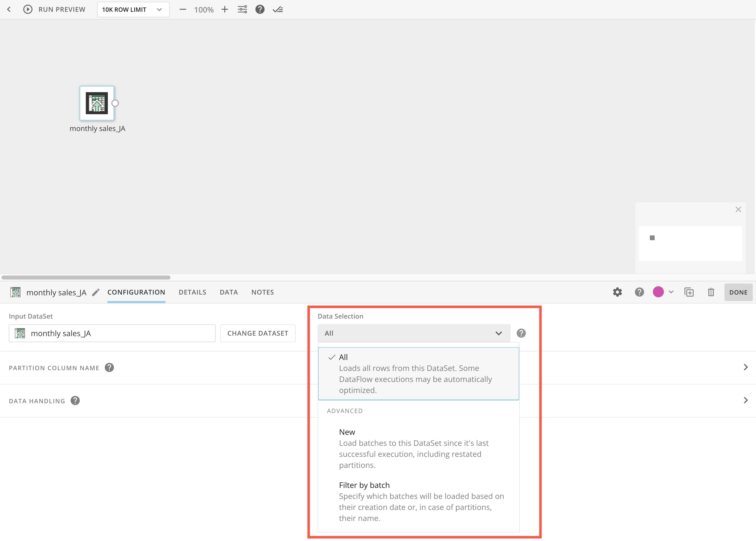Click the validation checklist icon in toolbar
The image size is (756, 541).
click(x=278, y=9)
